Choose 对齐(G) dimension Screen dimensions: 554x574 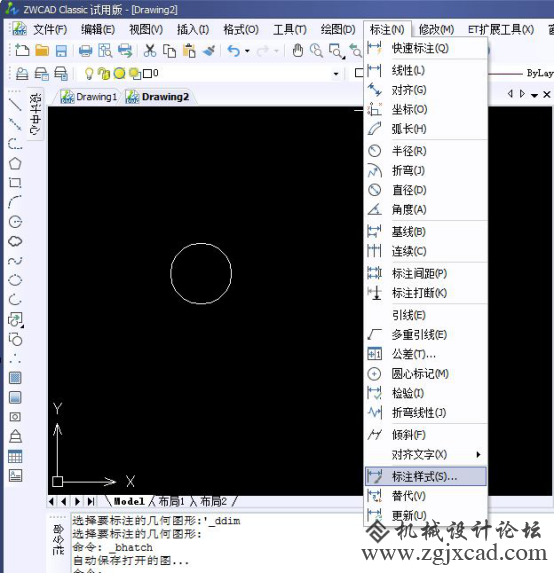click(x=426, y=90)
